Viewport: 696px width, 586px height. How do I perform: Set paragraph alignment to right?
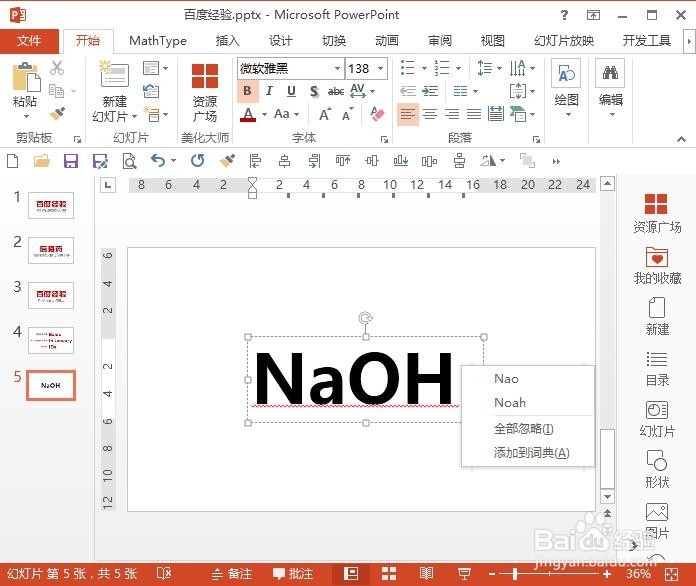click(x=452, y=114)
